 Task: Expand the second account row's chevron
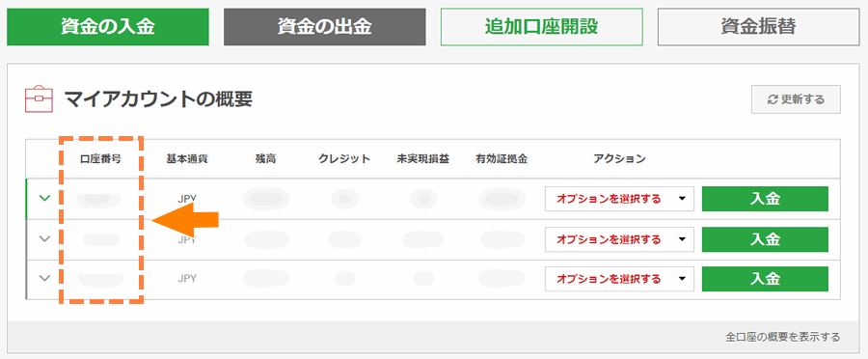45,238
